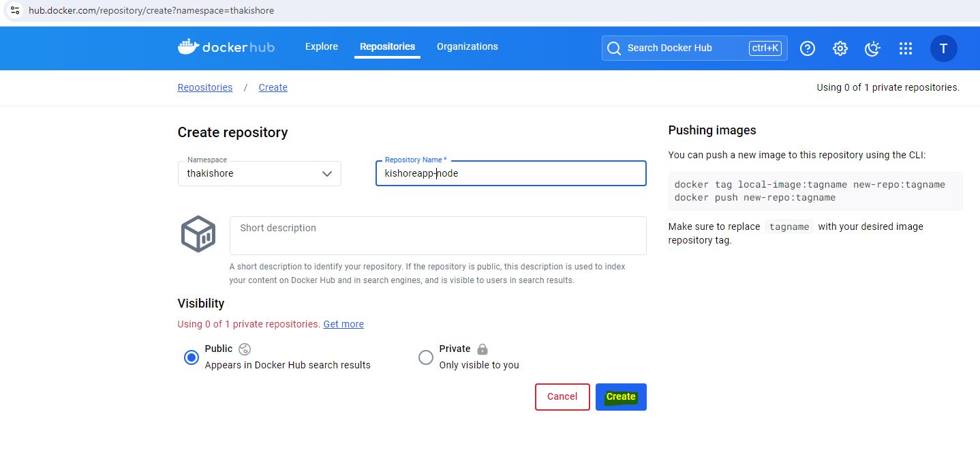The image size is (980, 455).
Task: Follow the Get more link
Action: [x=343, y=324]
